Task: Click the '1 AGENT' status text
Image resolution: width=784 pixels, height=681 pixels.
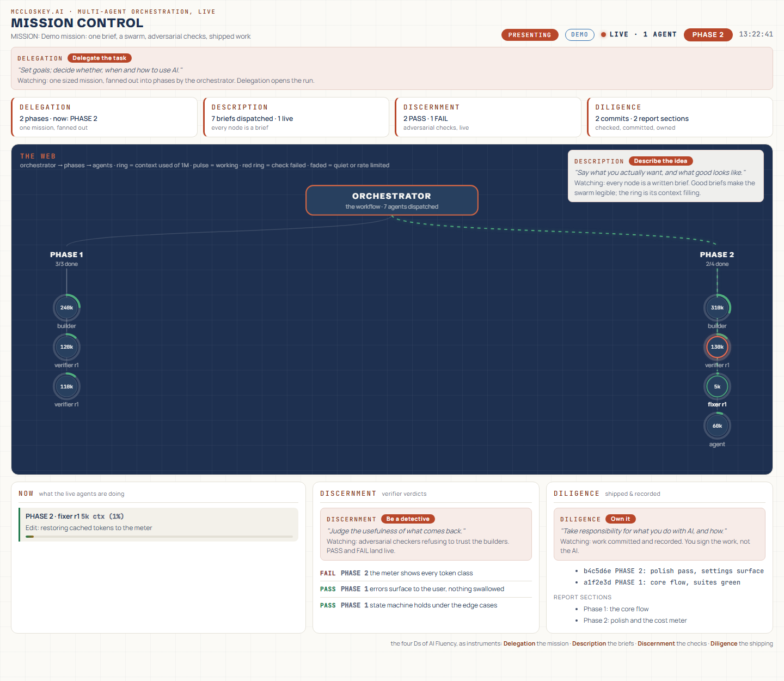Action: point(659,34)
